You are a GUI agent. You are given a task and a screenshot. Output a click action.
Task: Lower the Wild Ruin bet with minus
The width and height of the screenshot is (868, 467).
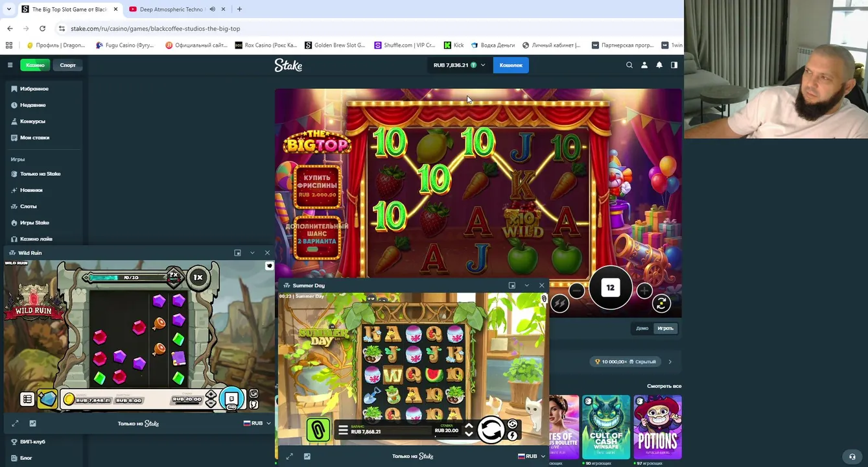211,403
